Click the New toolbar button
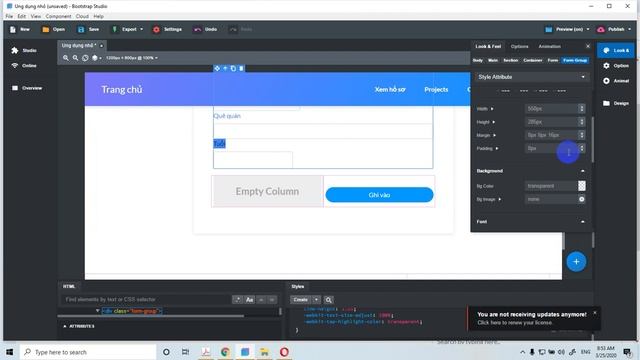Image resolution: width=640 pixels, height=360 pixels. click(x=20, y=29)
